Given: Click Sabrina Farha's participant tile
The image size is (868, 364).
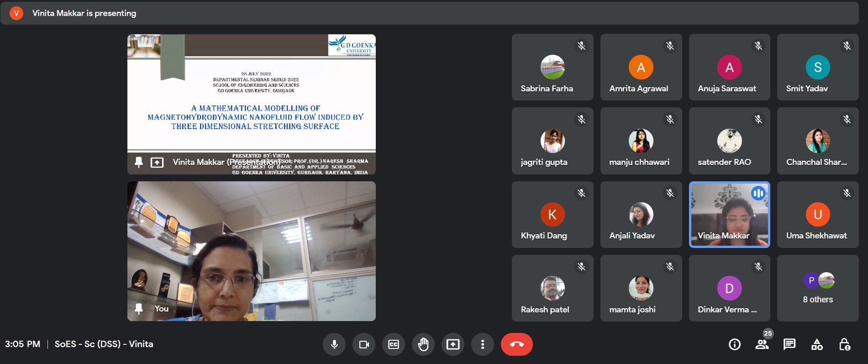Looking at the screenshot, I should click(552, 68).
